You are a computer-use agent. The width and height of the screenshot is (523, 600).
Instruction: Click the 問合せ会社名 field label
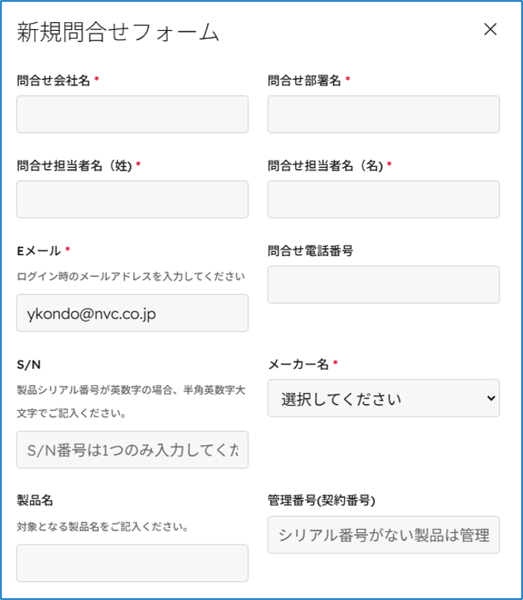point(54,80)
